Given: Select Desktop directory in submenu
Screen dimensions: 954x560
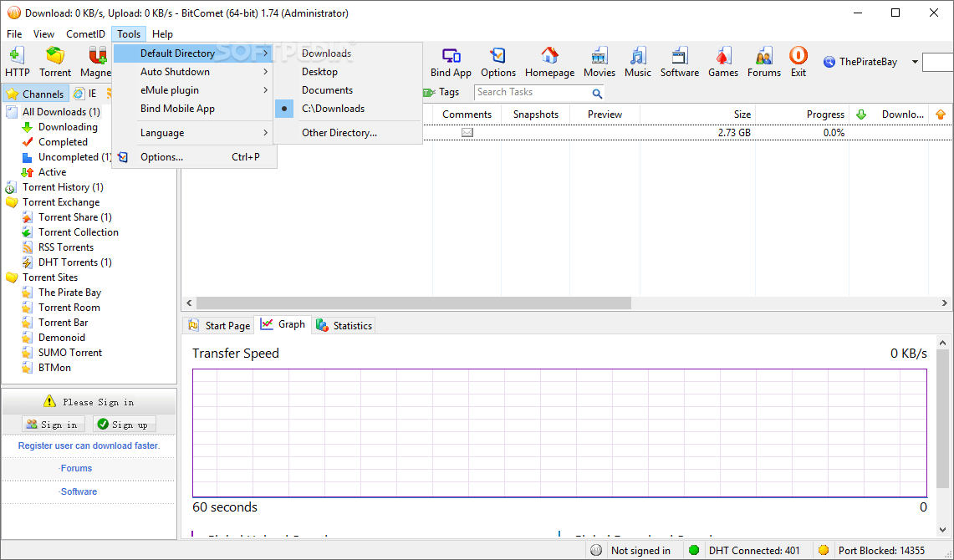Looking at the screenshot, I should coord(348,72).
